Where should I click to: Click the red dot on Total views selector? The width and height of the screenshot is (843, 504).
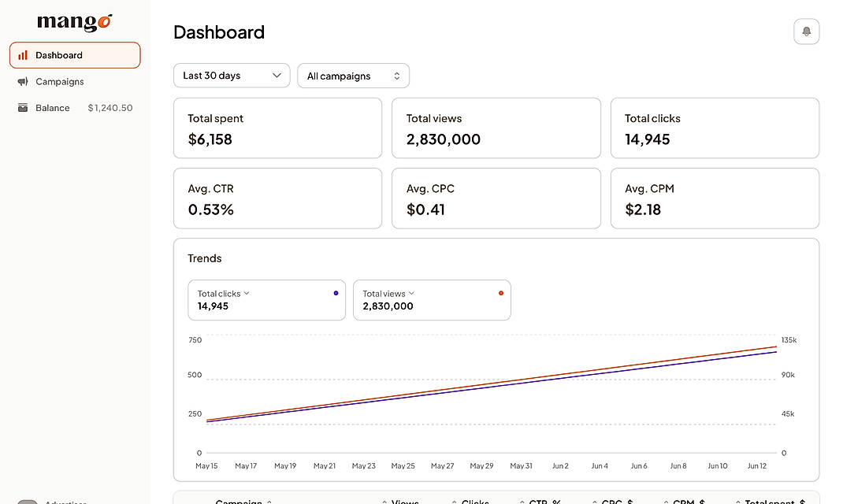pyautogui.click(x=501, y=293)
